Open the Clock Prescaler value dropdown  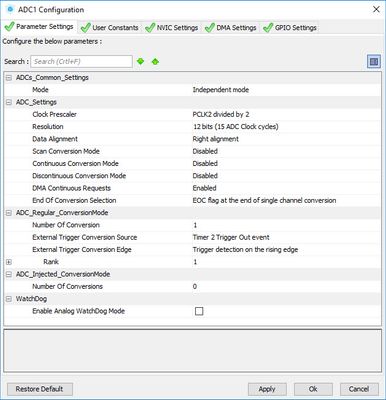tap(286, 114)
